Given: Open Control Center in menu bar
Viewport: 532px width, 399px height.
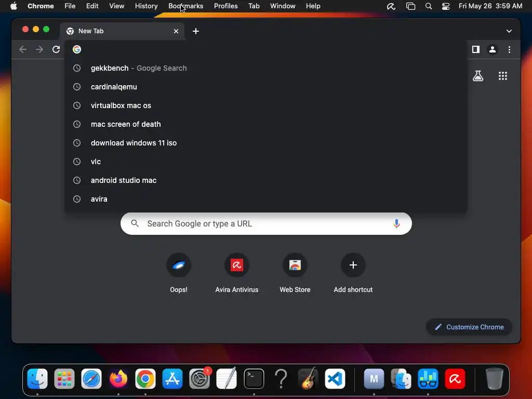Looking at the screenshot, I should 445,6.
